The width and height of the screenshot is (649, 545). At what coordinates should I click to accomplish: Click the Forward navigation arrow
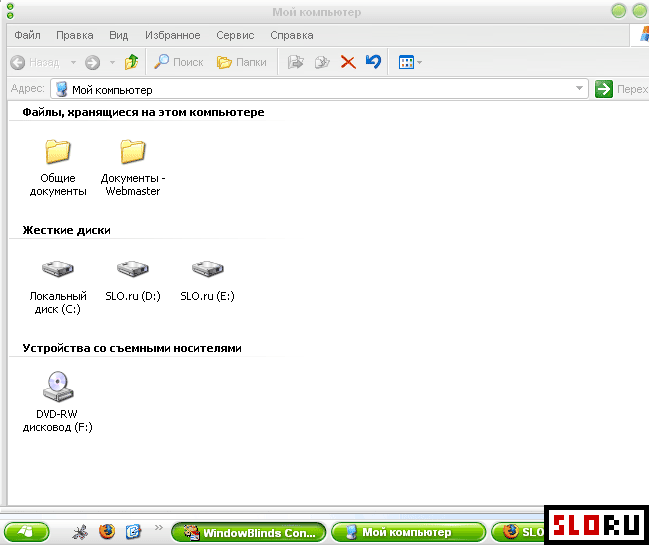[92, 62]
